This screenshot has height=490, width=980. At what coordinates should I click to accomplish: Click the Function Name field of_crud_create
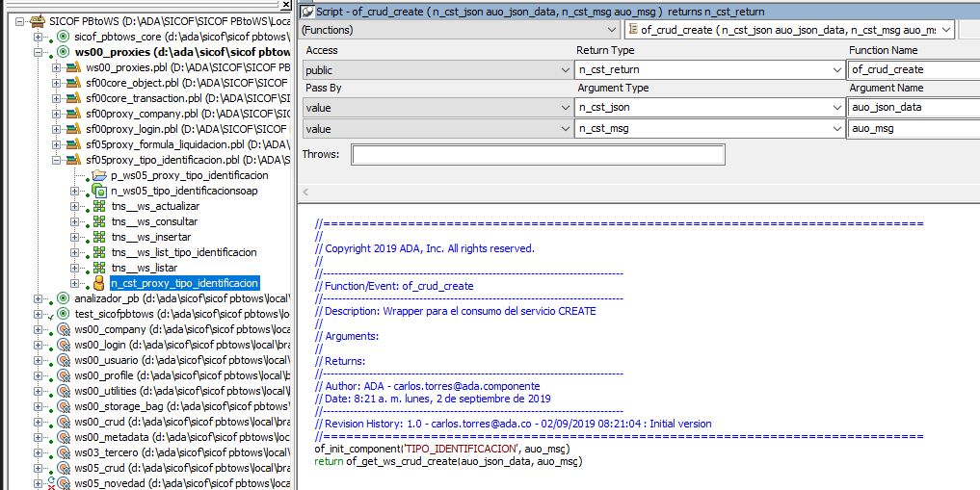914,70
